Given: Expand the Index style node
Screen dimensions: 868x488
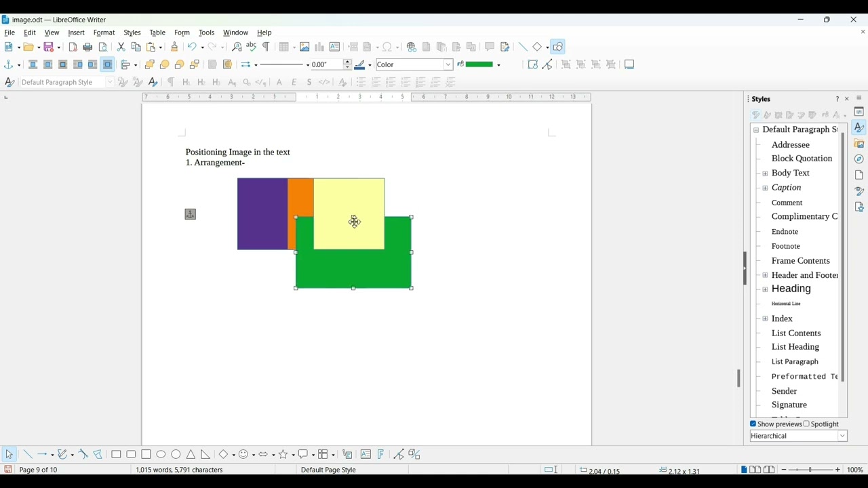Looking at the screenshot, I should pos(766,320).
